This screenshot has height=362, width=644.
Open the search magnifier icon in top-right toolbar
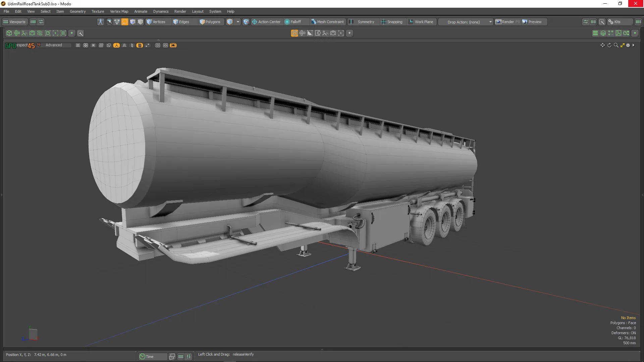(602, 22)
